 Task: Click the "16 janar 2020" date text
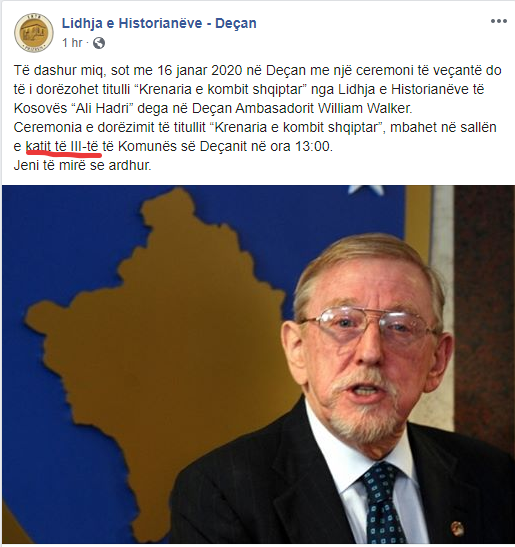point(200,70)
